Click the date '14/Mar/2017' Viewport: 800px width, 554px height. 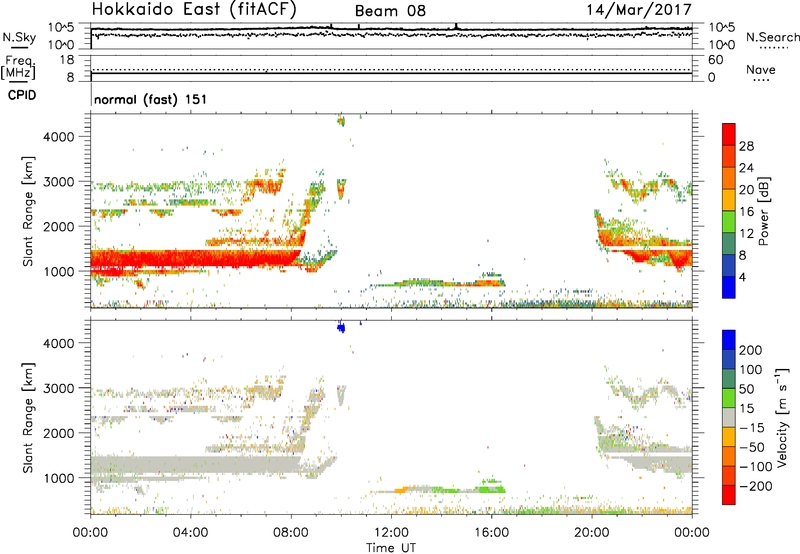tap(639, 10)
